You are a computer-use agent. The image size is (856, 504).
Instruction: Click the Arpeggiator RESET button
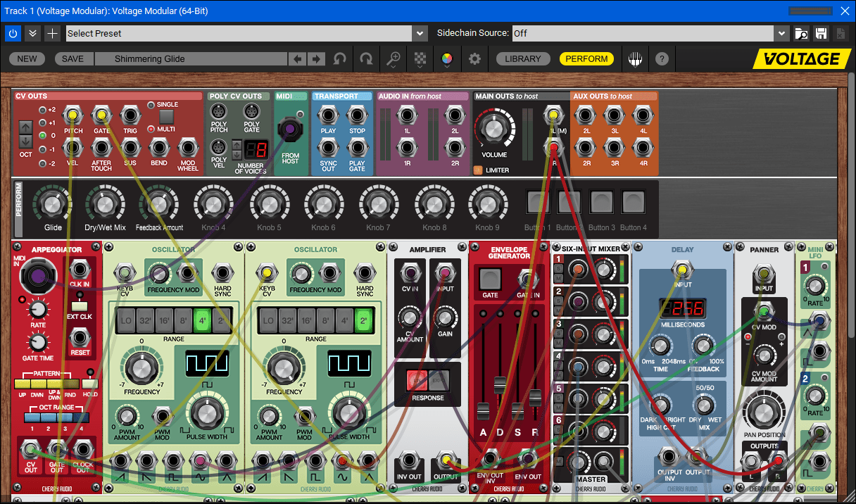click(80, 338)
